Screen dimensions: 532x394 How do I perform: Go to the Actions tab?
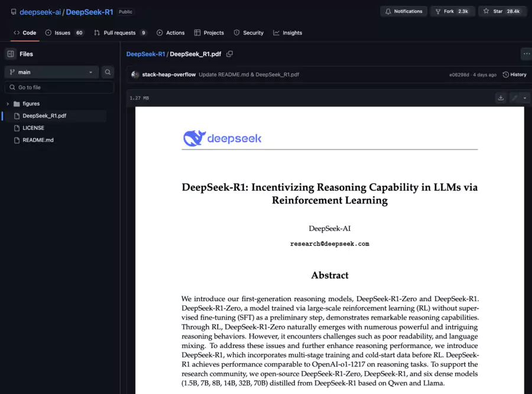(x=171, y=33)
